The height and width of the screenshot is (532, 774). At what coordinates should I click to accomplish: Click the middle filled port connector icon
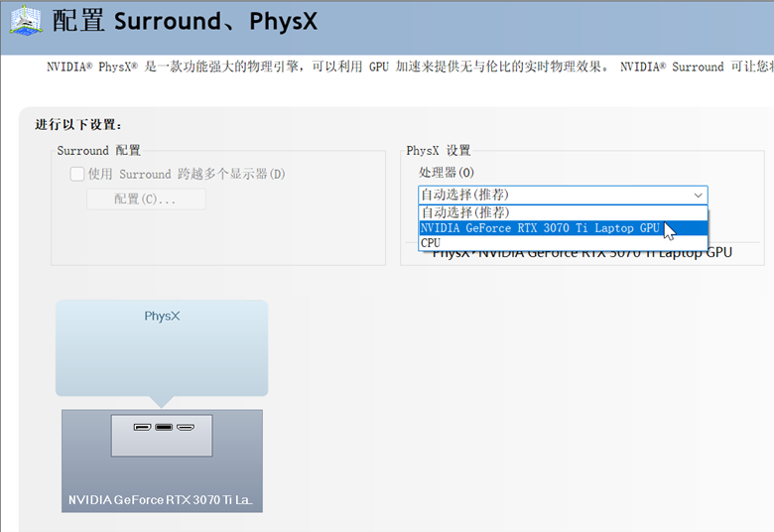click(x=164, y=427)
